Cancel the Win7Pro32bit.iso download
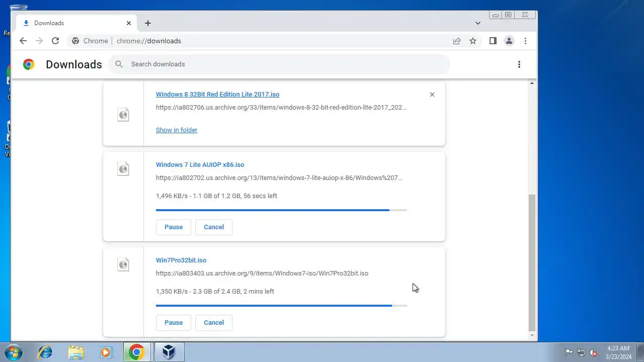Image resolution: width=644 pixels, height=362 pixels. pos(214,323)
